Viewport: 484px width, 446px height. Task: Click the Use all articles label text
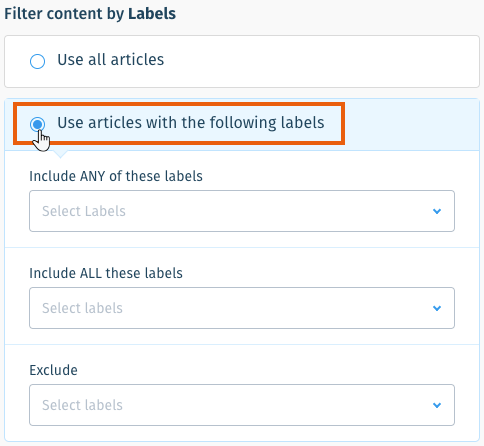(111, 60)
